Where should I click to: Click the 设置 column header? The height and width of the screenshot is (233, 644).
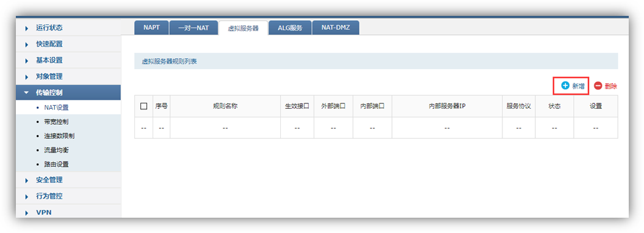pos(596,106)
